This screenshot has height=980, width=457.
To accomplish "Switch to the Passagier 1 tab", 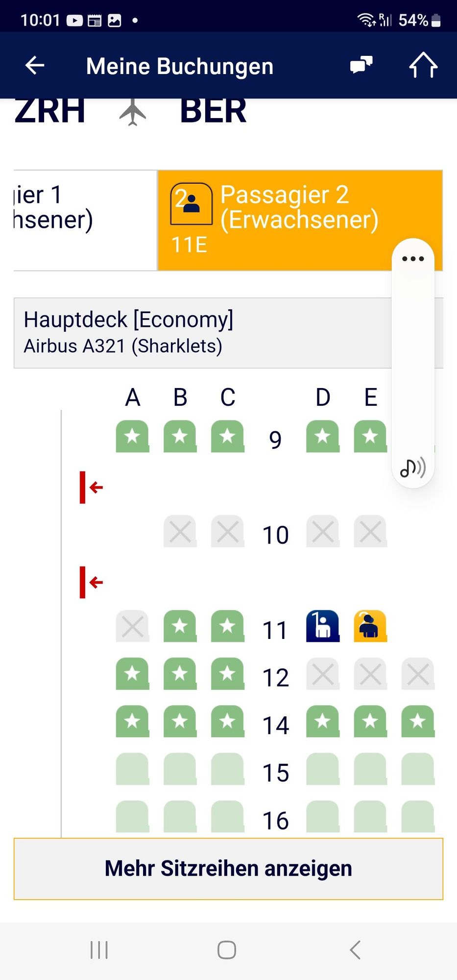I will 85,220.
